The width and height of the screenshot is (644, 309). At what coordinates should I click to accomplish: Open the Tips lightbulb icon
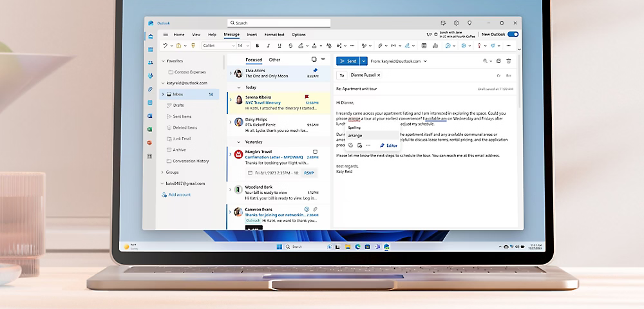click(469, 23)
